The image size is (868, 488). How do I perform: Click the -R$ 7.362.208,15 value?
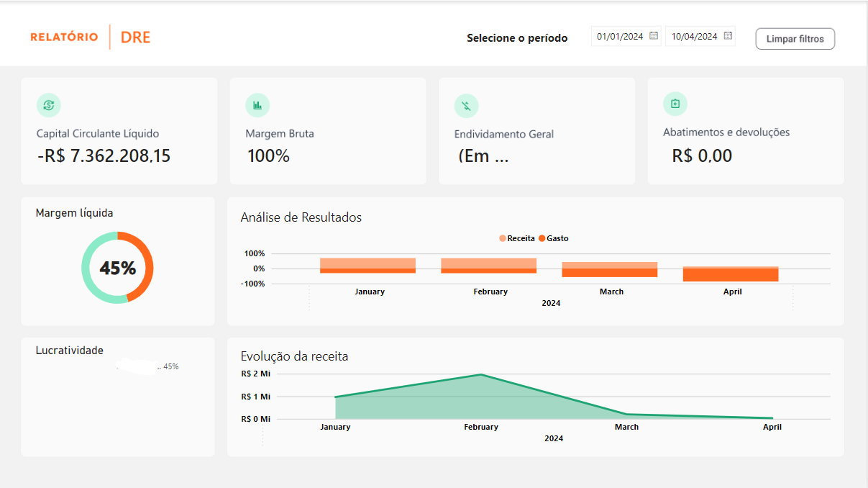104,155
